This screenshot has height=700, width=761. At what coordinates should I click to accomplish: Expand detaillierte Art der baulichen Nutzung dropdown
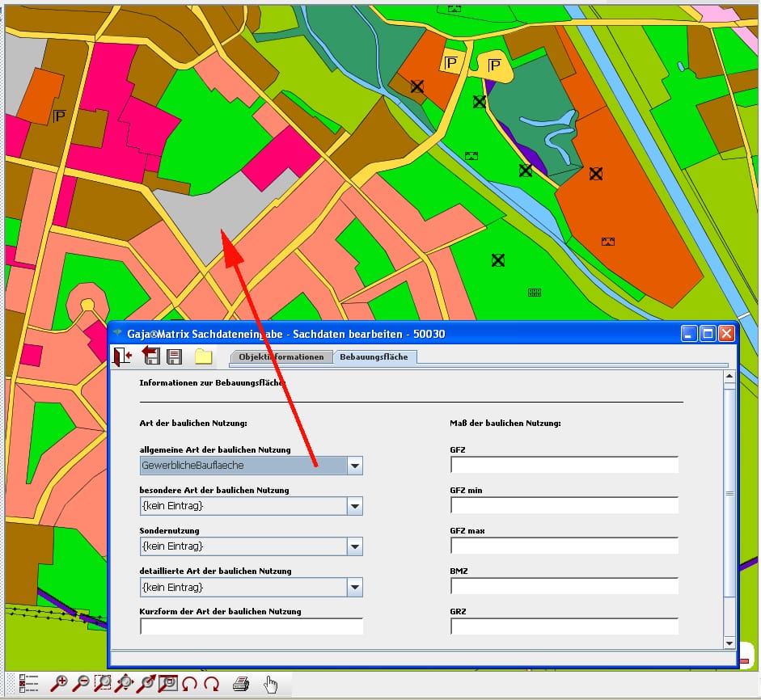[354, 587]
